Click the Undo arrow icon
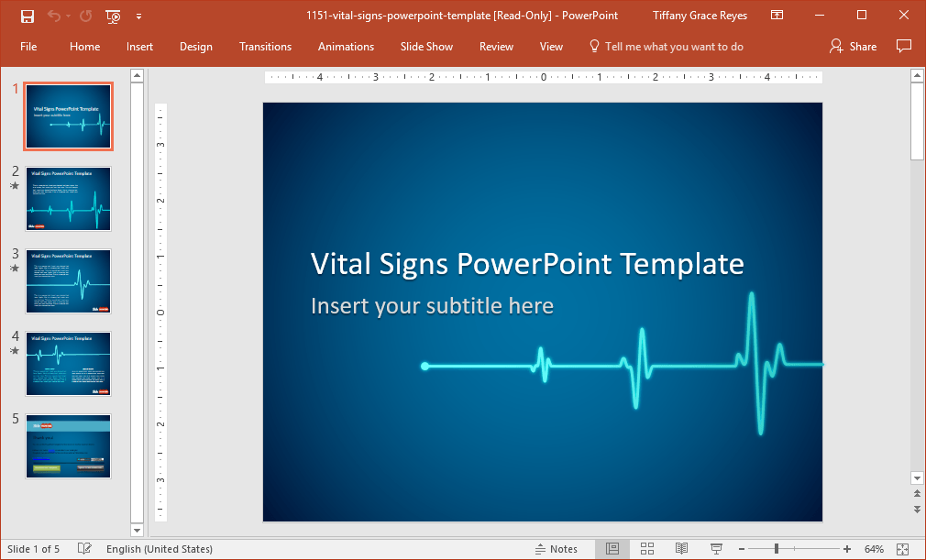926x560 pixels. (54, 16)
